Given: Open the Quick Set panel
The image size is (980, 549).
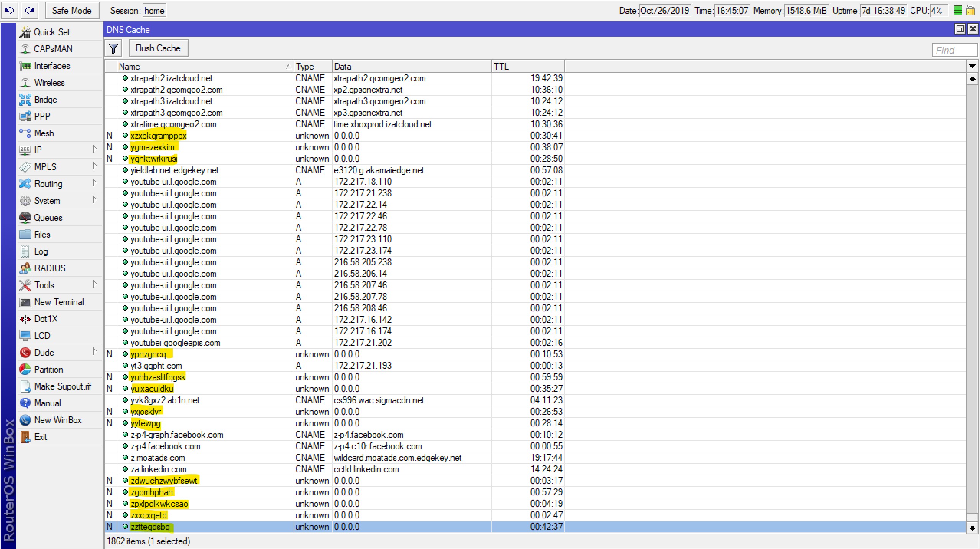Looking at the screenshot, I should [x=52, y=32].
